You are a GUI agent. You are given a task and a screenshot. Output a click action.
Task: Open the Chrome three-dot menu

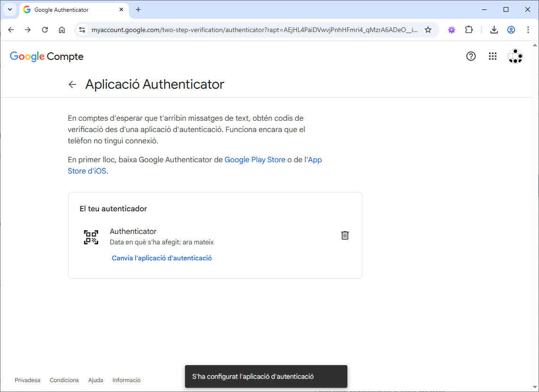point(528,29)
